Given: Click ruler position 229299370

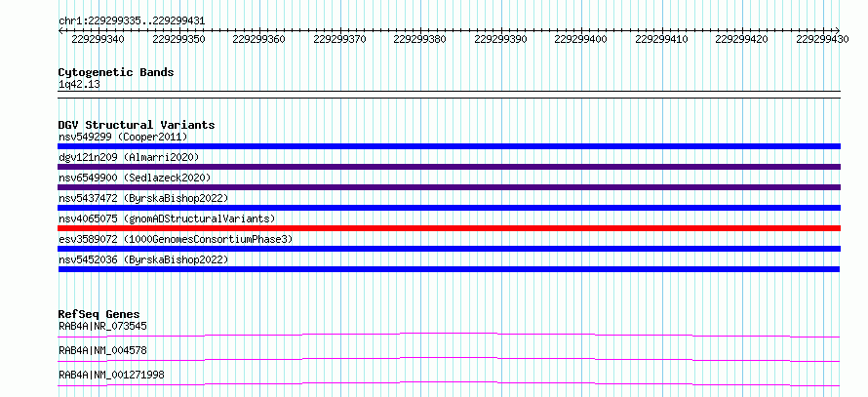Looking at the screenshot, I should [x=340, y=39].
